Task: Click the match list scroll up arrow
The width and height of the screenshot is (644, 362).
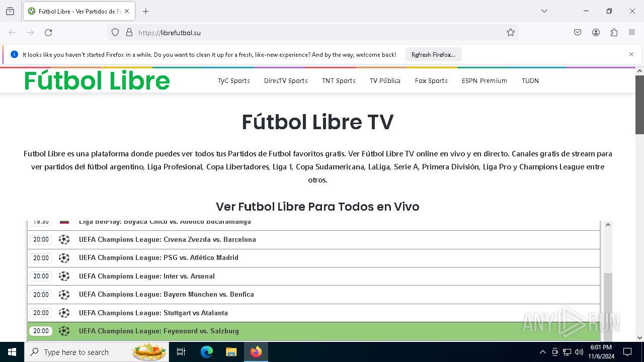Action: (608, 225)
